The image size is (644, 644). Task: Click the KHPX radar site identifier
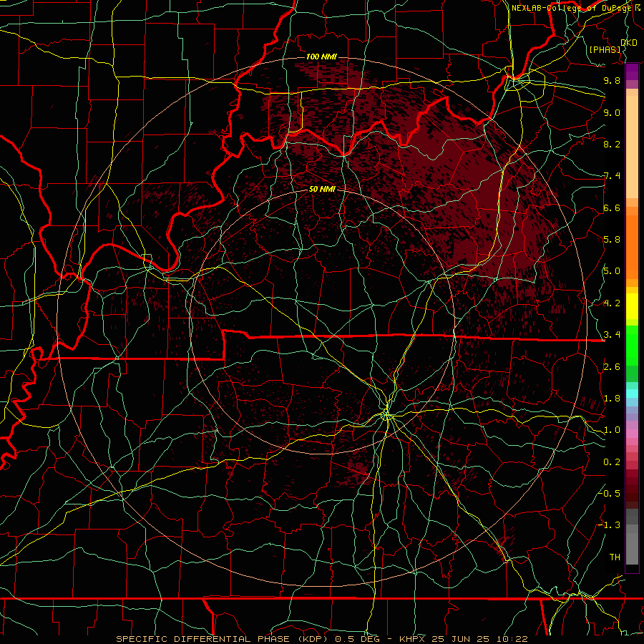coord(412,639)
